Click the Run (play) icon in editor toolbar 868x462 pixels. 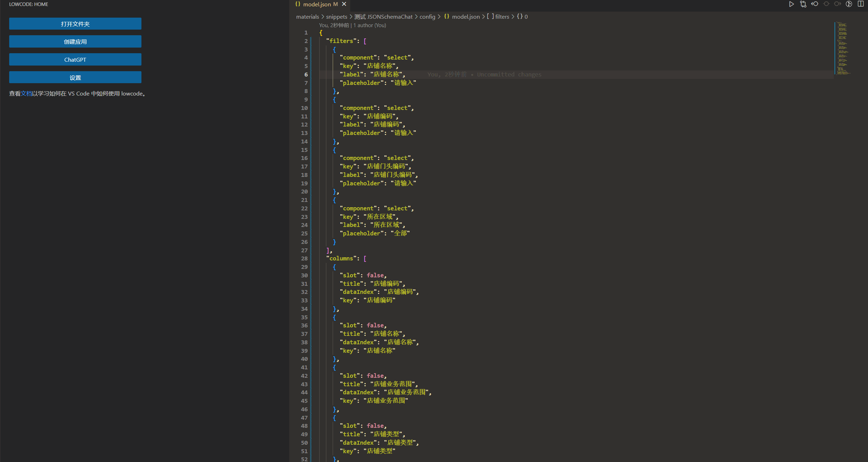[791, 4]
